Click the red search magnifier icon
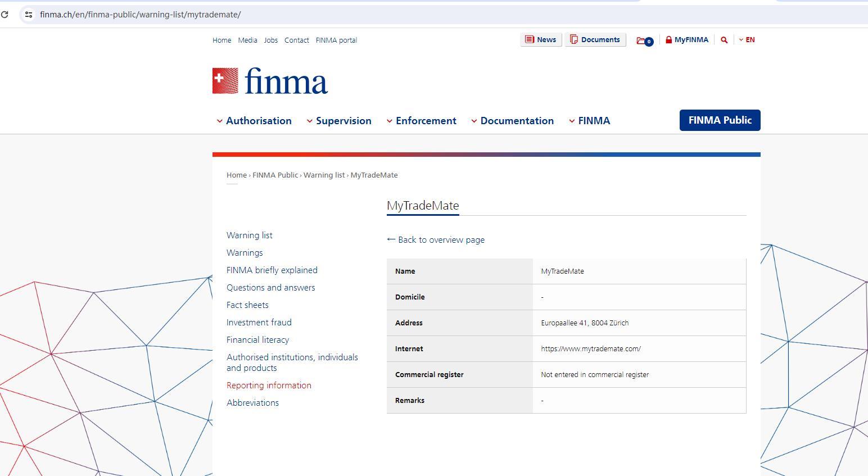 point(724,40)
